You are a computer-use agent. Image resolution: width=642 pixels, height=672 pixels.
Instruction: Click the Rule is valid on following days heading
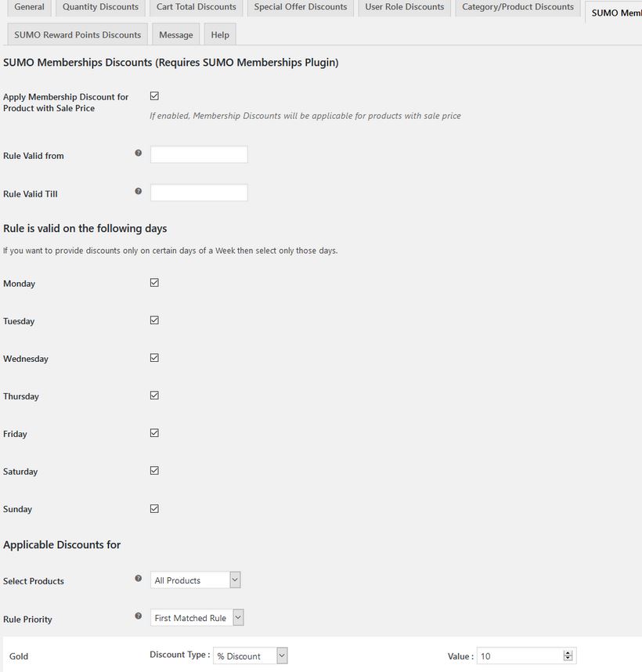pyautogui.click(x=85, y=229)
